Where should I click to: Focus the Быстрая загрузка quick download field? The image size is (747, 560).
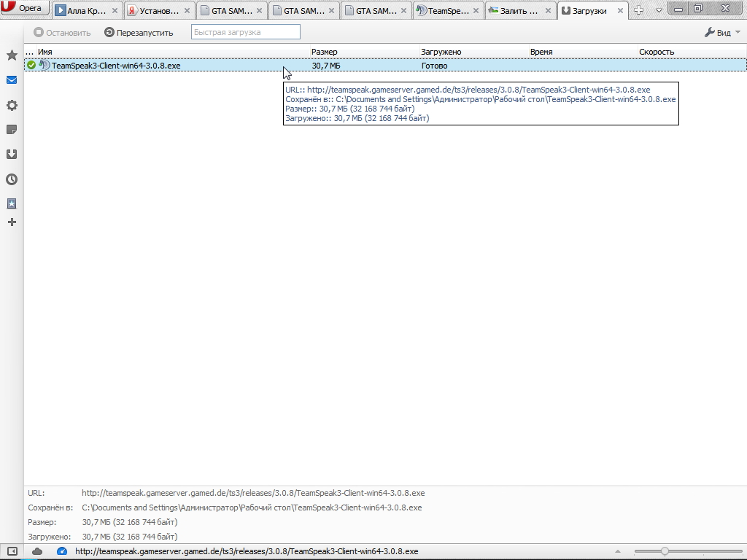[245, 32]
